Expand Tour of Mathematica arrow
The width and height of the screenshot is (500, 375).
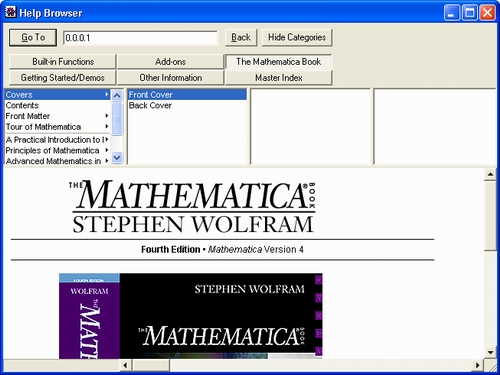[107, 127]
